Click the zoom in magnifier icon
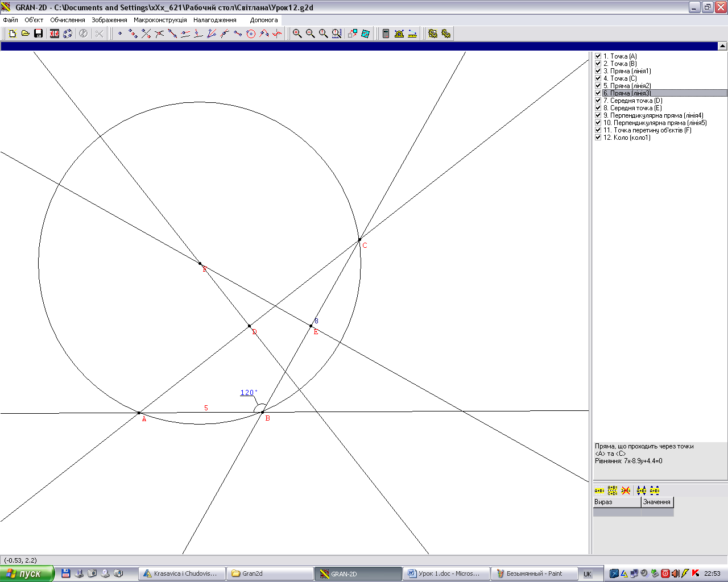Image resolution: width=728 pixels, height=582 pixels. coord(297,34)
